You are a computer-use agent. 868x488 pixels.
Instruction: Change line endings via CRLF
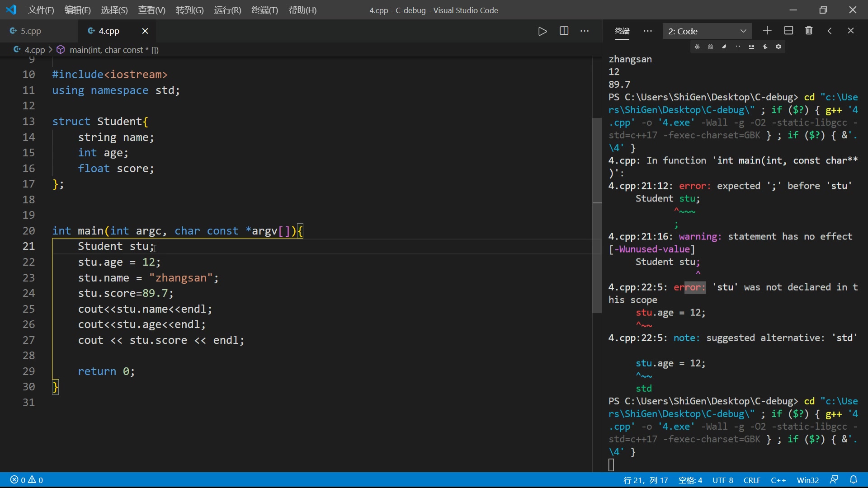pos(752,480)
